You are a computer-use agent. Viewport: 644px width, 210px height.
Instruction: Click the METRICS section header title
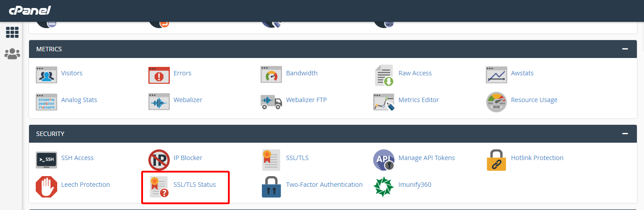(49, 49)
